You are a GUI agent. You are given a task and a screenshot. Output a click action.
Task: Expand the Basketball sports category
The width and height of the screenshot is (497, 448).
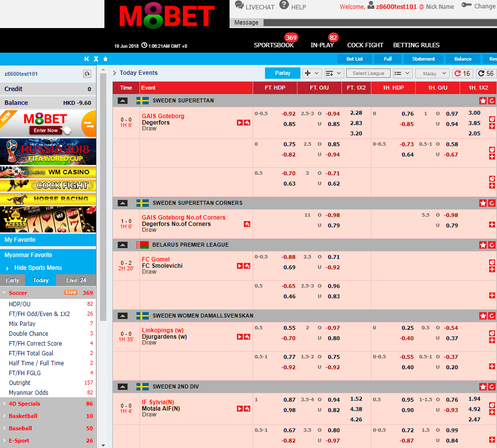48,416
